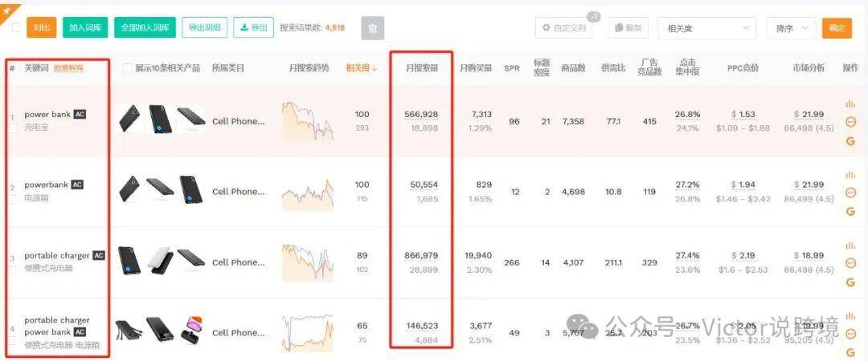The width and height of the screenshot is (868, 362).
Task: Open the 相关度 sort field dropdown
Action: click(x=707, y=28)
